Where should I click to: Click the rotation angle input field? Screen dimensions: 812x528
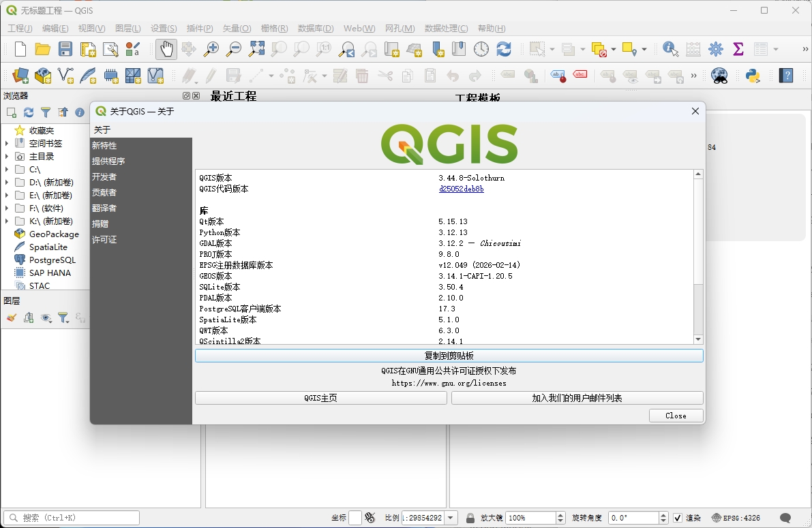tap(633, 518)
